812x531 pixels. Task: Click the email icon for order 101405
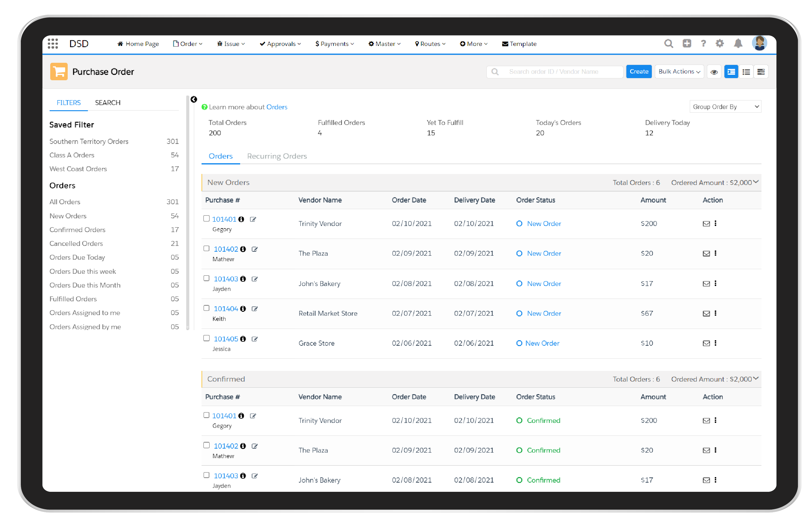tap(706, 343)
